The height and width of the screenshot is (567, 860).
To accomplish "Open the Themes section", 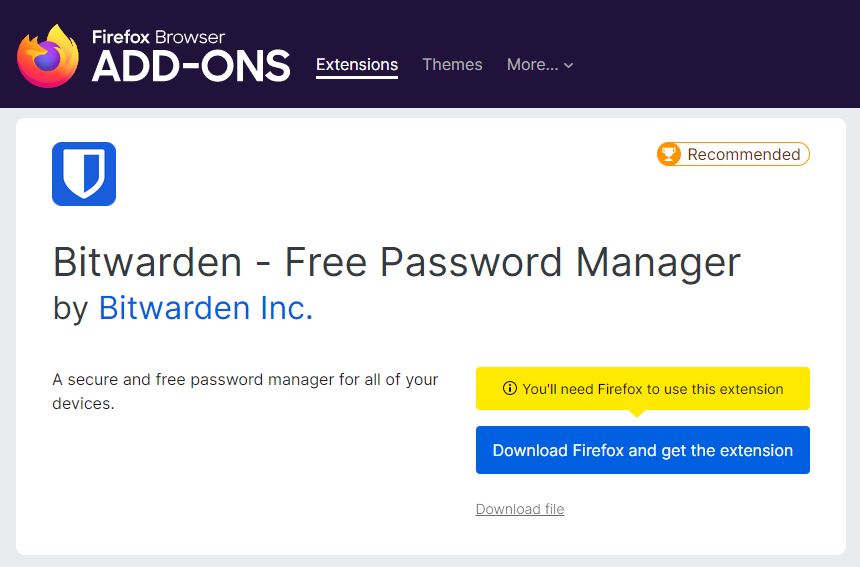I will pyautogui.click(x=452, y=64).
